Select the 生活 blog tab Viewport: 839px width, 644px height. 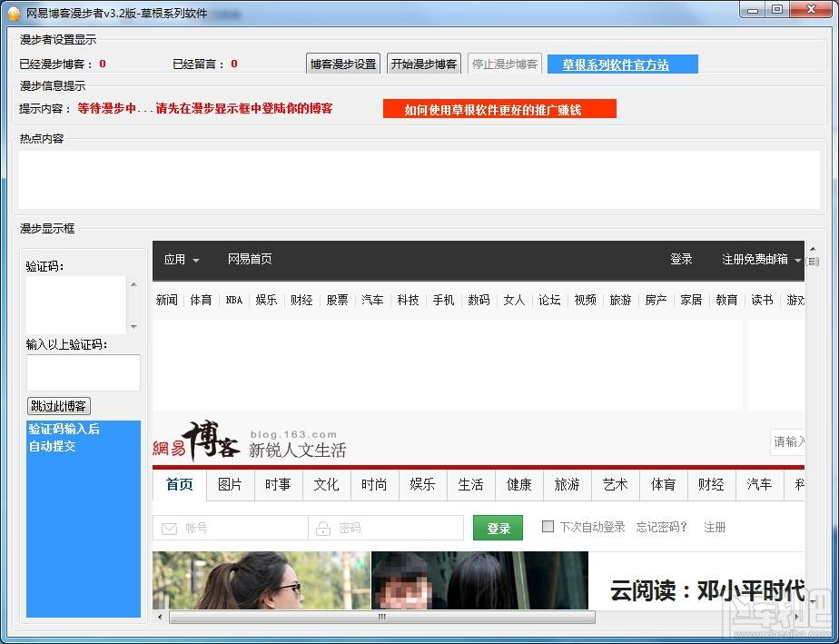[x=470, y=484]
